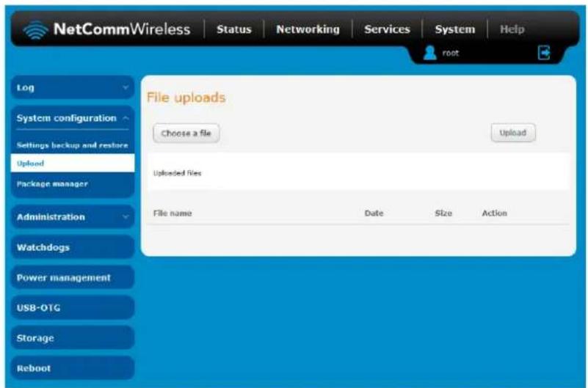Image resolution: width=588 pixels, height=388 pixels.
Task: Click the NetComm Wireless wifi logo icon
Action: (x=36, y=30)
